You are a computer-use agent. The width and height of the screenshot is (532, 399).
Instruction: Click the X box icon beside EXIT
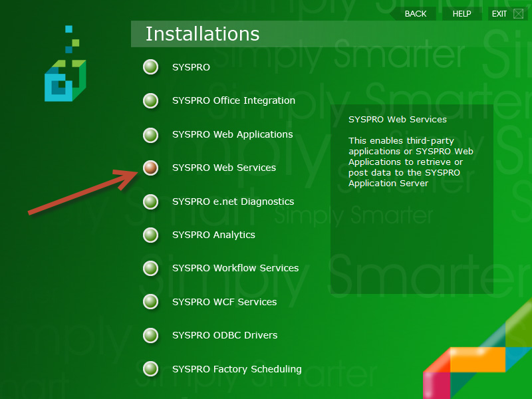(x=518, y=14)
